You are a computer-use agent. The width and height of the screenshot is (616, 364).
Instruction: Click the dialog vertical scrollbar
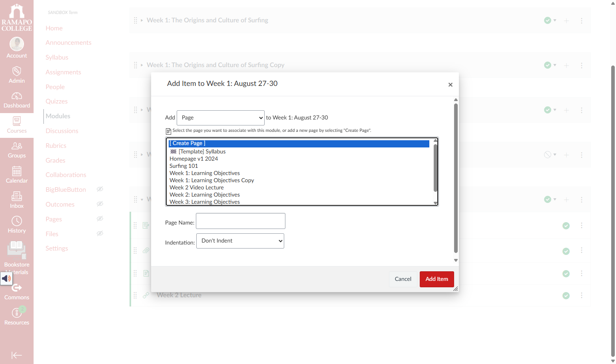pos(456,178)
